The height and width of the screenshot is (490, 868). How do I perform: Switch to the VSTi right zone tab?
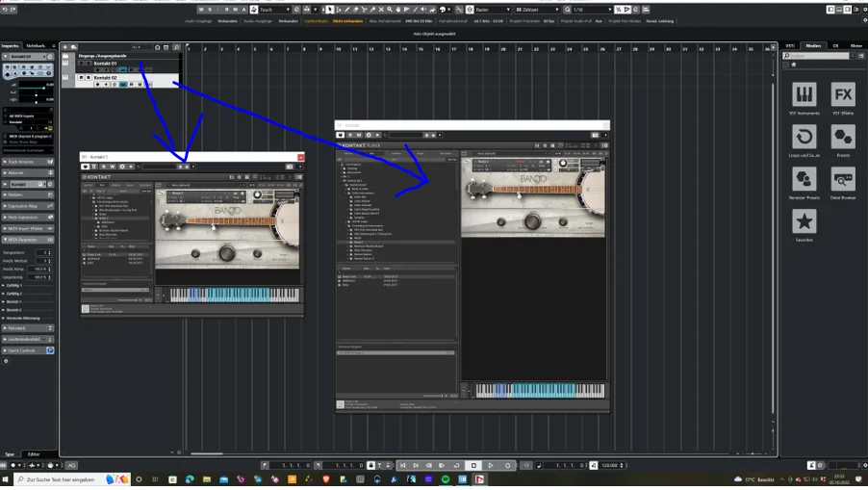pyautogui.click(x=790, y=46)
